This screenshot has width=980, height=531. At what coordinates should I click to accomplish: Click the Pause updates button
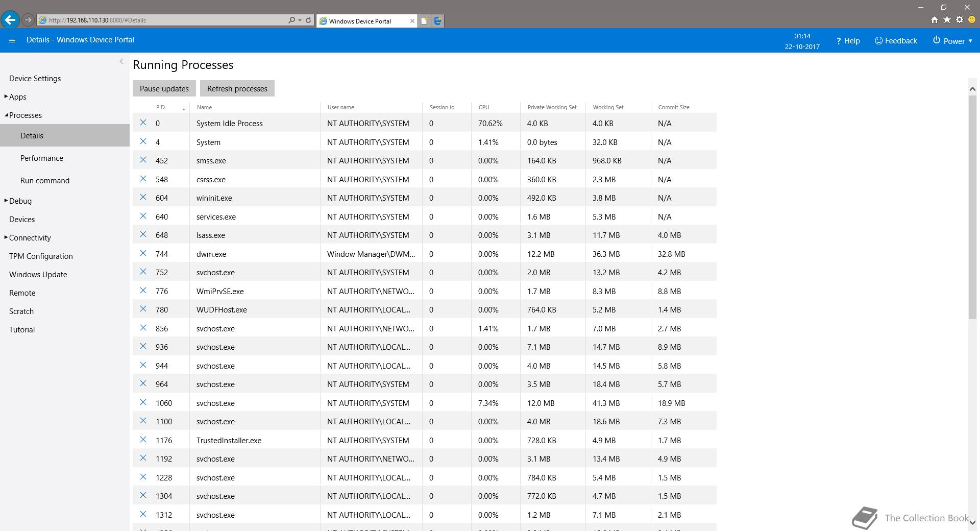(x=164, y=88)
